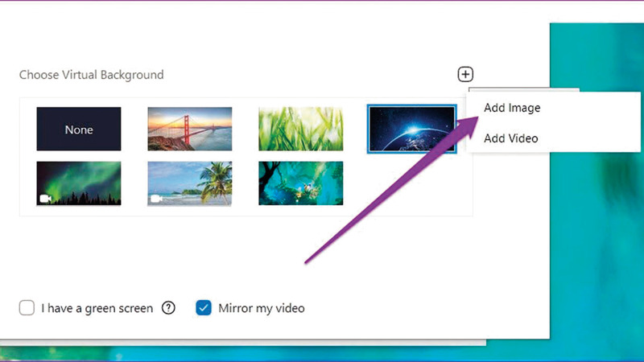Select the teal underwater scene background
This screenshot has width=644, height=362.
pos(300,183)
